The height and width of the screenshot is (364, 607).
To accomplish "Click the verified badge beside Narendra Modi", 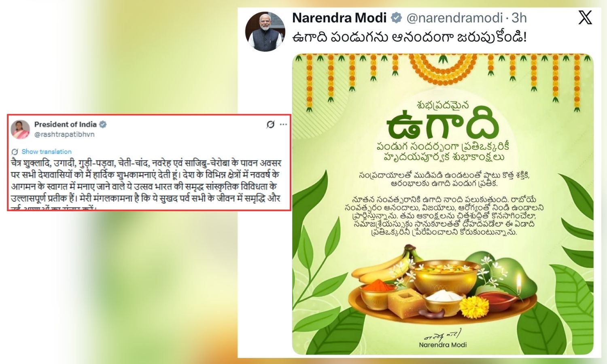I will pyautogui.click(x=396, y=18).
